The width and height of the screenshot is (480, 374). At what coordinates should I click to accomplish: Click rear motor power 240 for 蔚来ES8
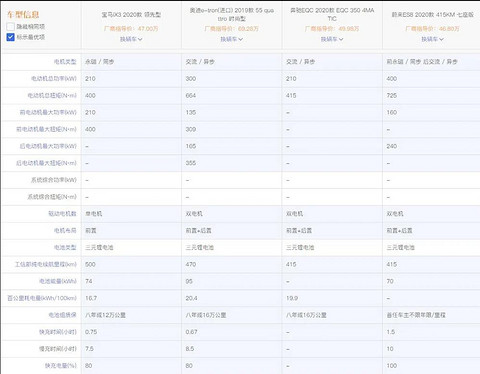click(392, 146)
